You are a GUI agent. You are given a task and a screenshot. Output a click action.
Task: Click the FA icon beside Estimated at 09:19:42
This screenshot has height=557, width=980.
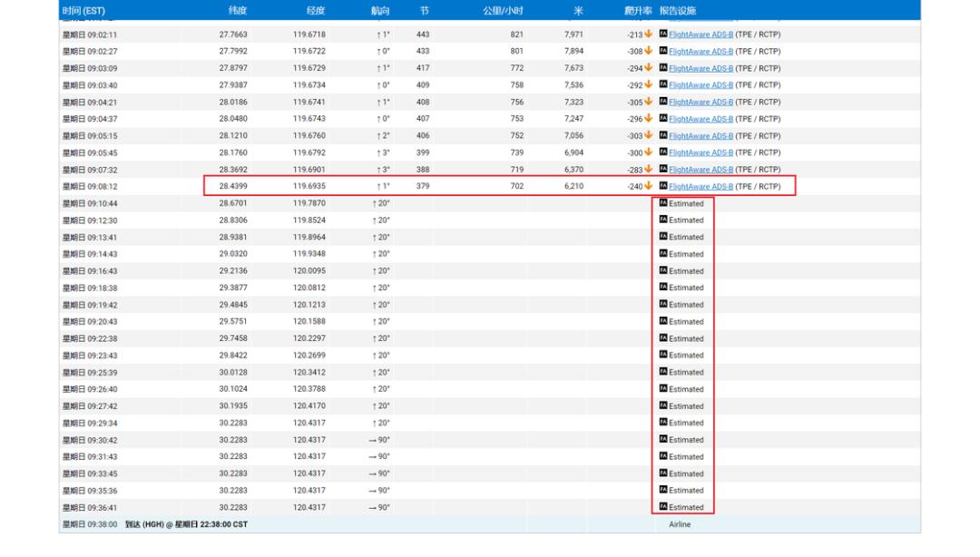[663, 304]
